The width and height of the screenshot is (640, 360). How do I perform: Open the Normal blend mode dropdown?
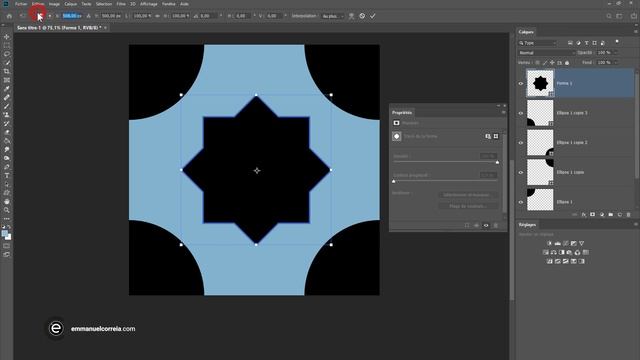click(x=547, y=53)
